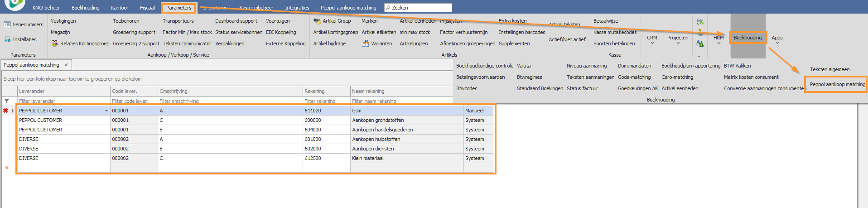The width and height of the screenshot is (868, 208).
Task: Open Artikel Groep icon
Action: [x=317, y=21]
